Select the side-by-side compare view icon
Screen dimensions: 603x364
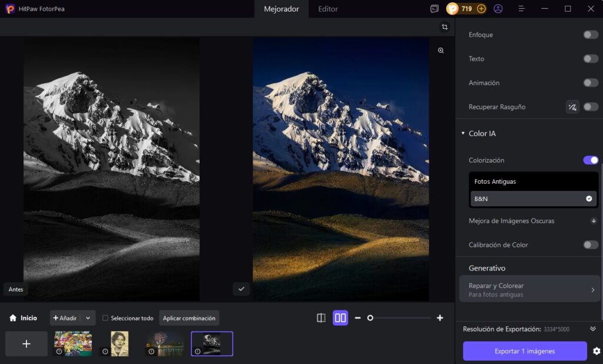[x=340, y=318]
